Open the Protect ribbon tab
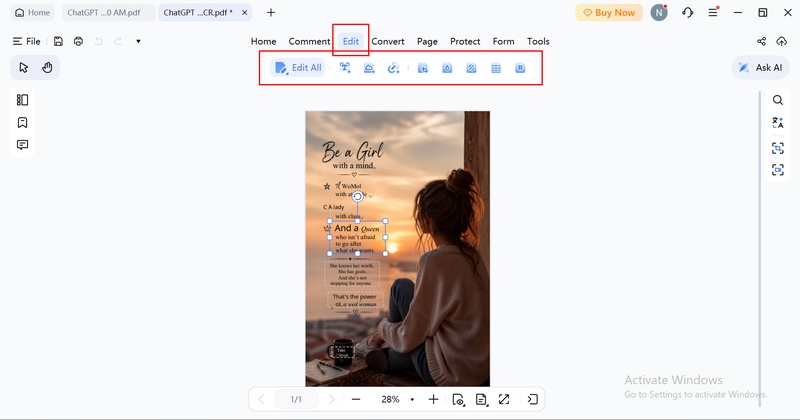800x420 pixels. 465,41
